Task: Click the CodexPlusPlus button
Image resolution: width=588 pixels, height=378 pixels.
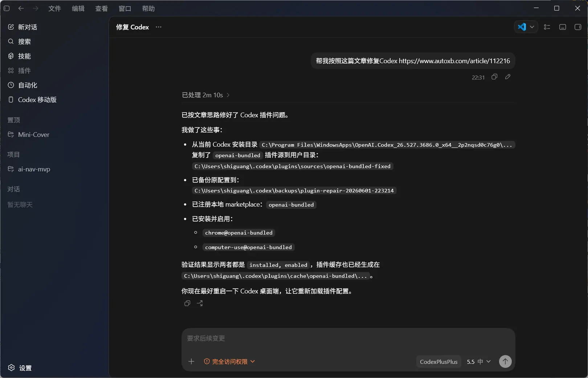Action: tap(438, 362)
